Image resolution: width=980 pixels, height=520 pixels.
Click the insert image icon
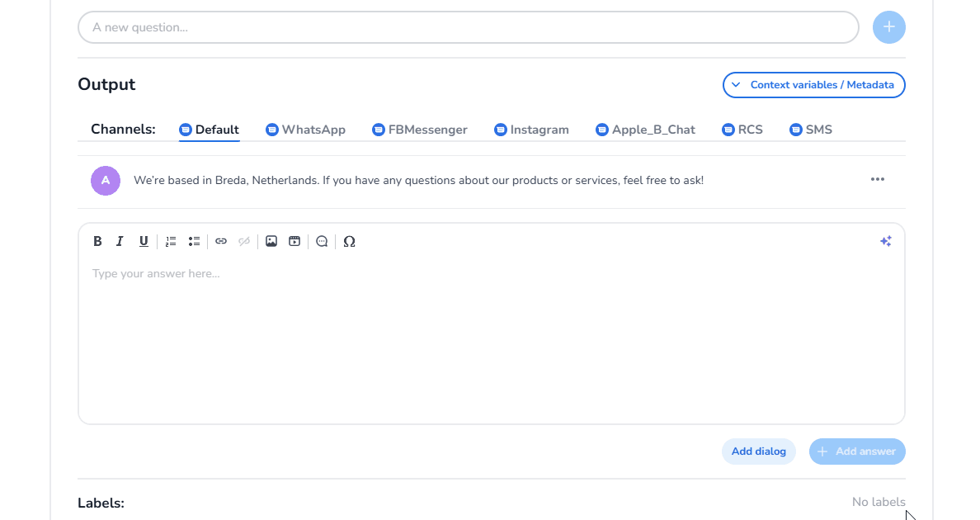pos(271,241)
